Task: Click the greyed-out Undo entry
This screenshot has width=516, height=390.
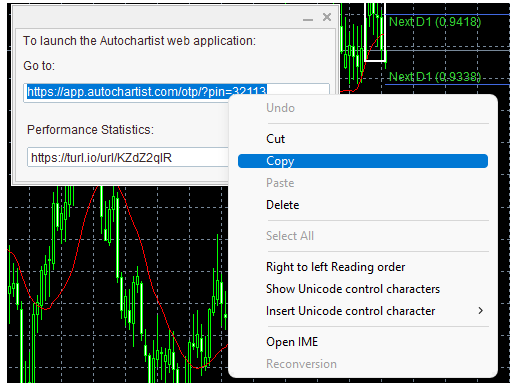Action: pyautogui.click(x=363, y=108)
